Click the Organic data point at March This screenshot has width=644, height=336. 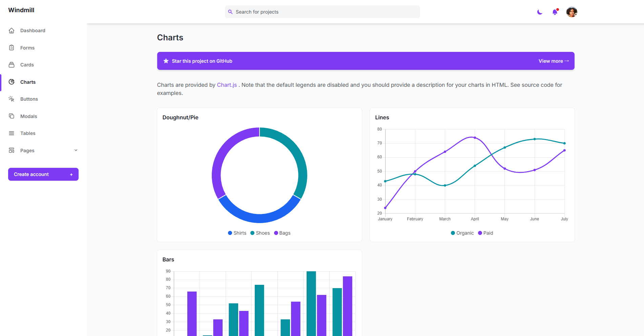(445, 185)
